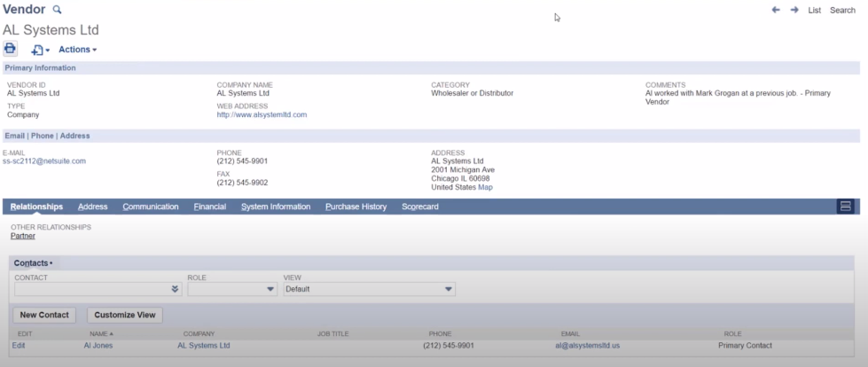Open the Search link at top right

842,10
